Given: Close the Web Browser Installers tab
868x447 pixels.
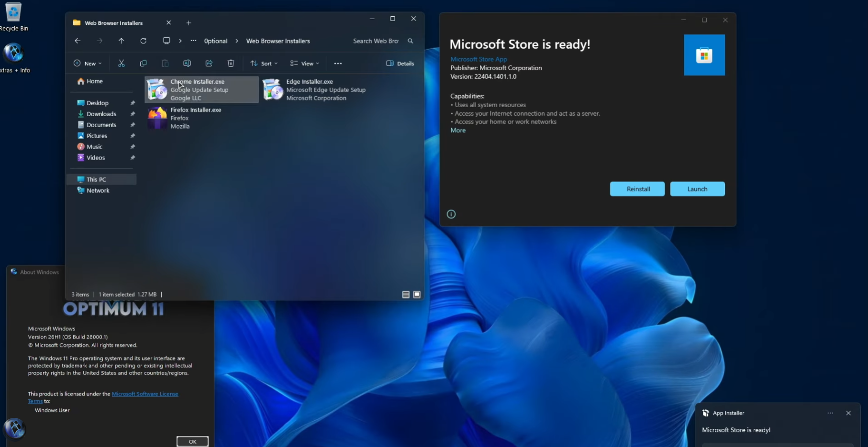Looking at the screenshot, I should point(168,23).
